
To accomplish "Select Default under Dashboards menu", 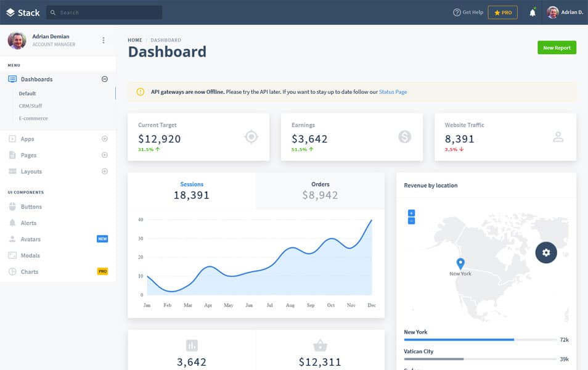I will coord(27,93).
